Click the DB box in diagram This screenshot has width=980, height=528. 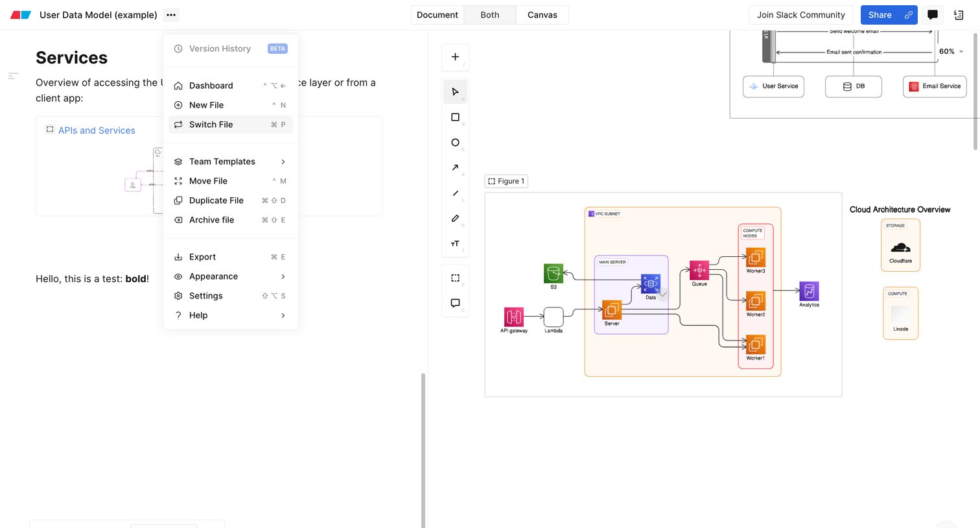(x=854, y=86)
